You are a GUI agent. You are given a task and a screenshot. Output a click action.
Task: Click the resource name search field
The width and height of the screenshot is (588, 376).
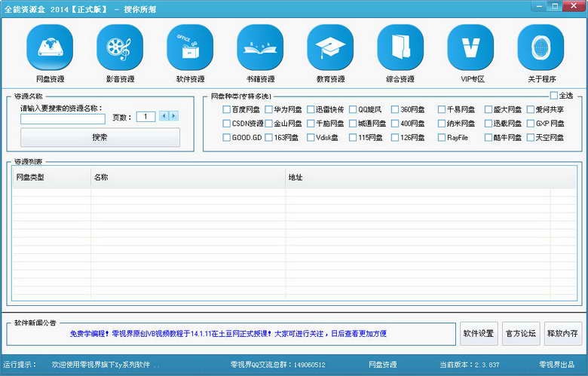(63, 119)
